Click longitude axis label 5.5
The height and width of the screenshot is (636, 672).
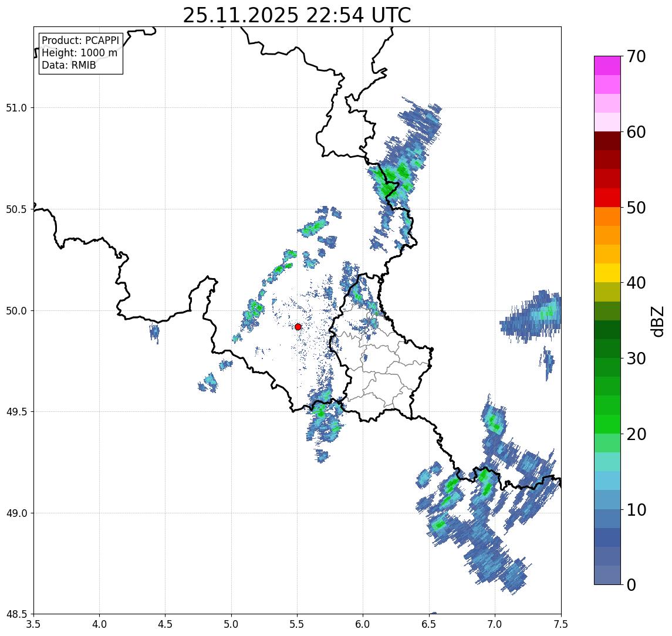[x=297, y=624]
